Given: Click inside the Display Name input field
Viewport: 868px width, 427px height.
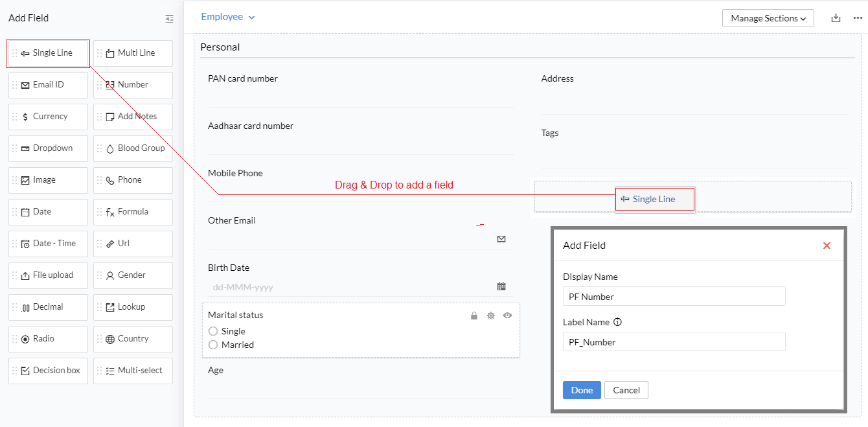Looking at the screenshot, I should tap(674, 296).
